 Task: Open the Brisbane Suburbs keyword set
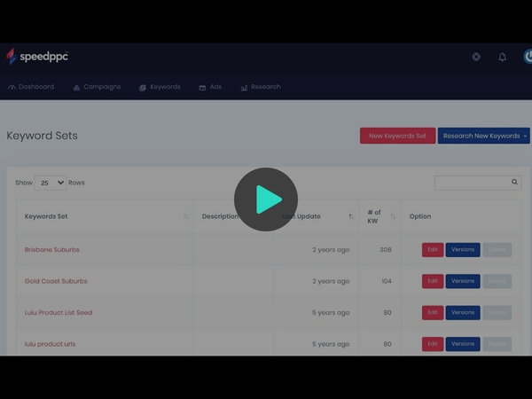[x=52, y=250]
